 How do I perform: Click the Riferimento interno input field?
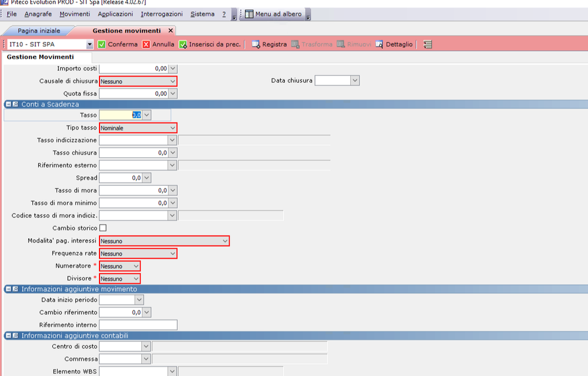tap(138, 325)
